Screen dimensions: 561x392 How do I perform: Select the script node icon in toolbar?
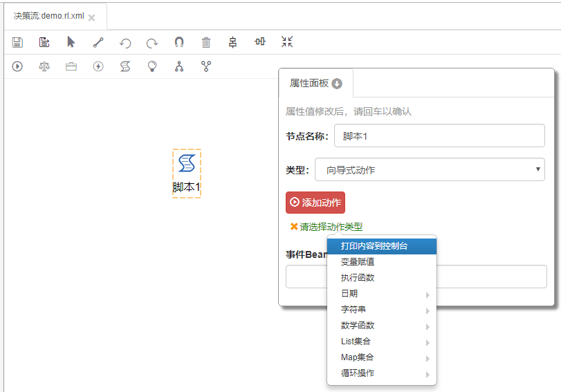[x=125, y=66]
